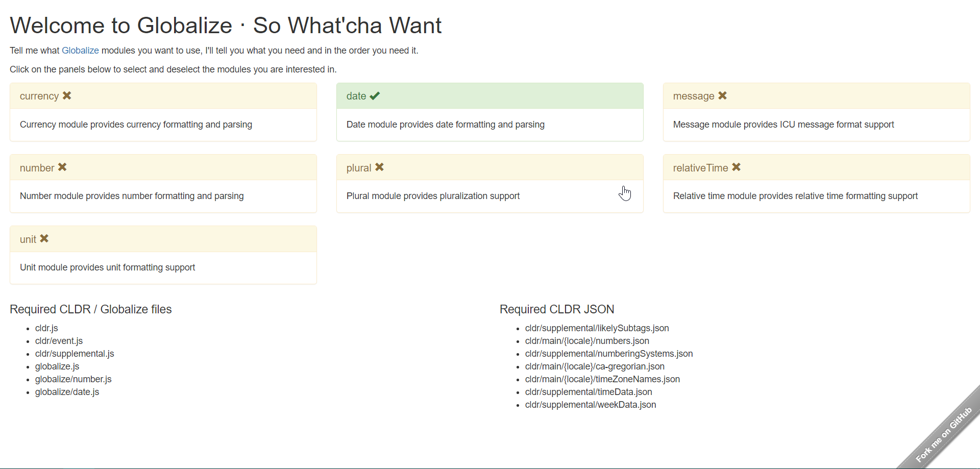This screenshot has height=469, width=980.
Task: Click the X icon next to currency
Action: point(67,96)
